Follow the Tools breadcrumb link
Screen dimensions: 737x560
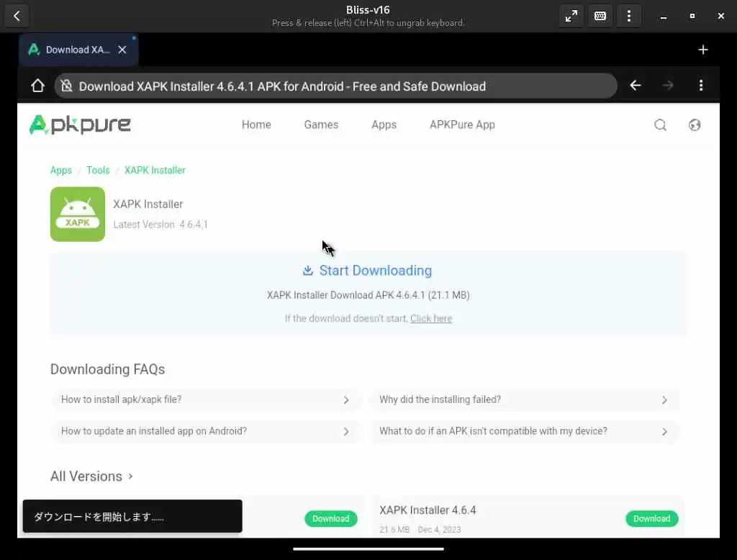click(x=98, y=170)
